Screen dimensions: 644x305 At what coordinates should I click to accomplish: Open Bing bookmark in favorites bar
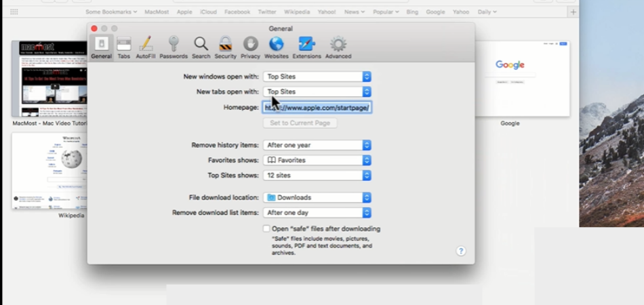[412, 12]
